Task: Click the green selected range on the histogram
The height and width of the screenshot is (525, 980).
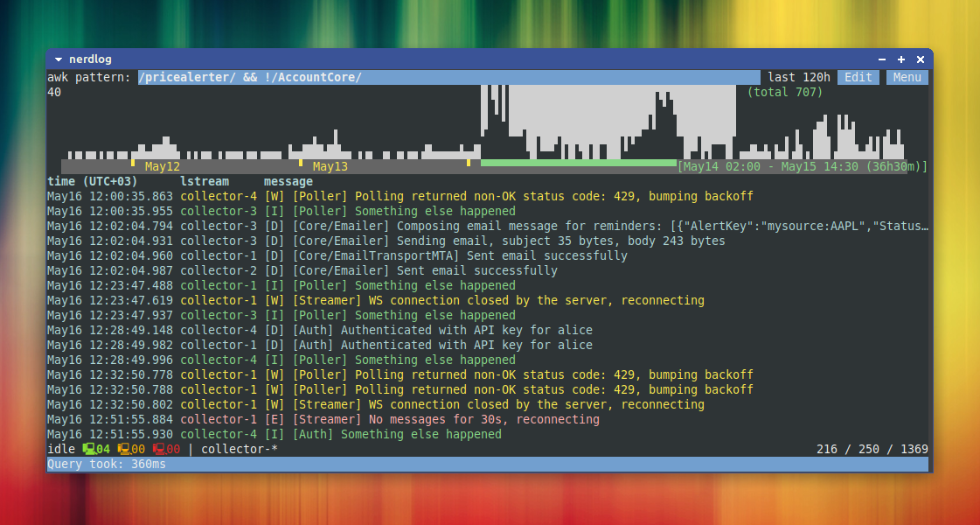Action: [x=577, y=162]
